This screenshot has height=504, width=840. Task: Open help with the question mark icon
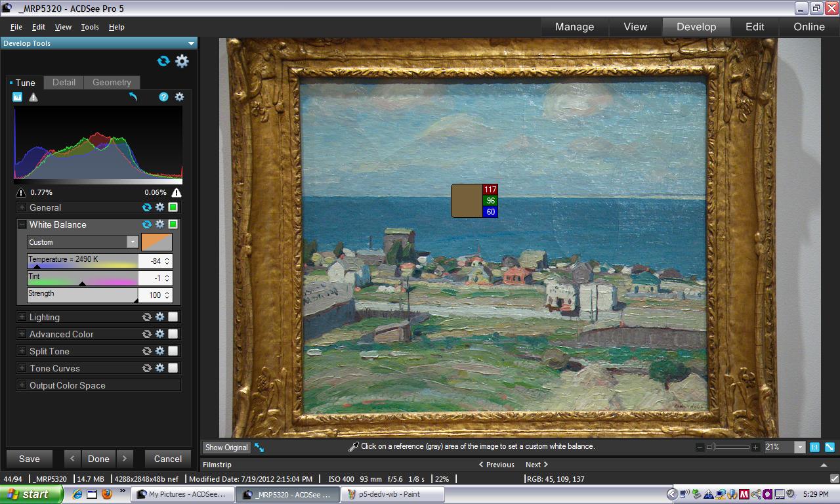point(163,97)
